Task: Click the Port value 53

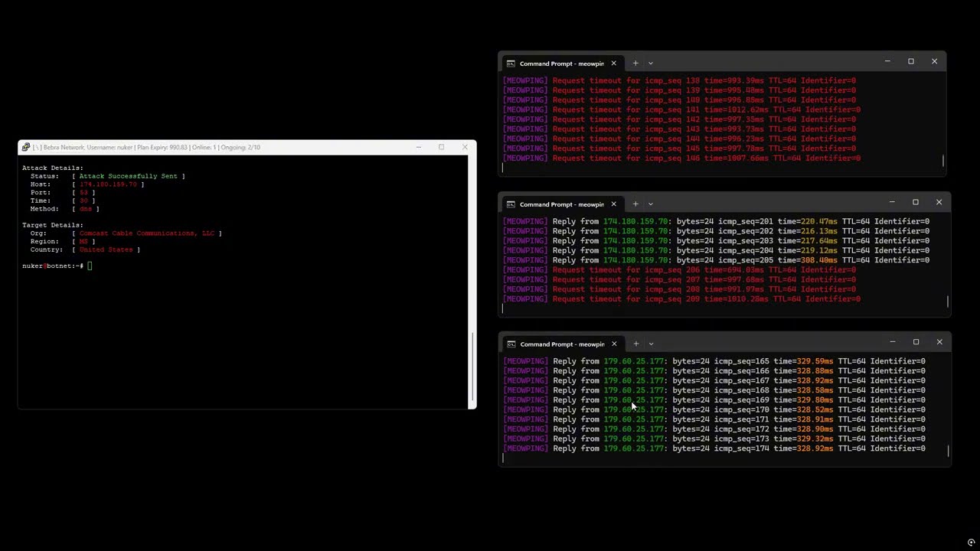Action: [83, 193]
